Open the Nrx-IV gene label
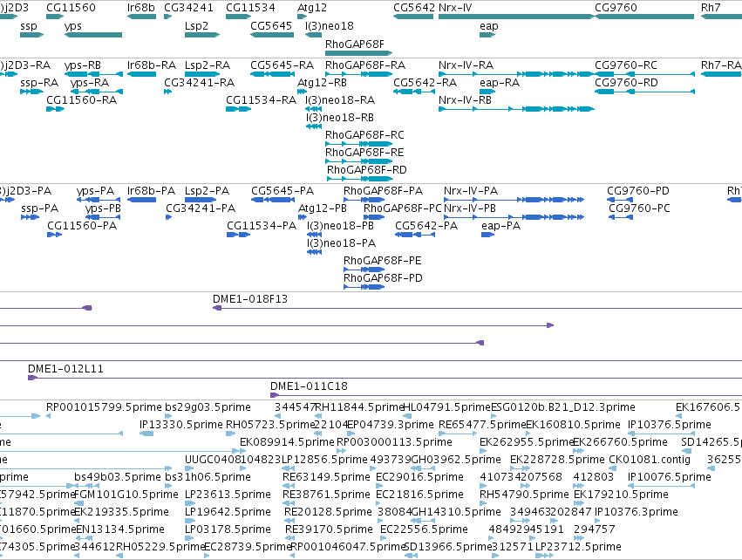This screenshot has width=742, height=560. coord(455,8)
